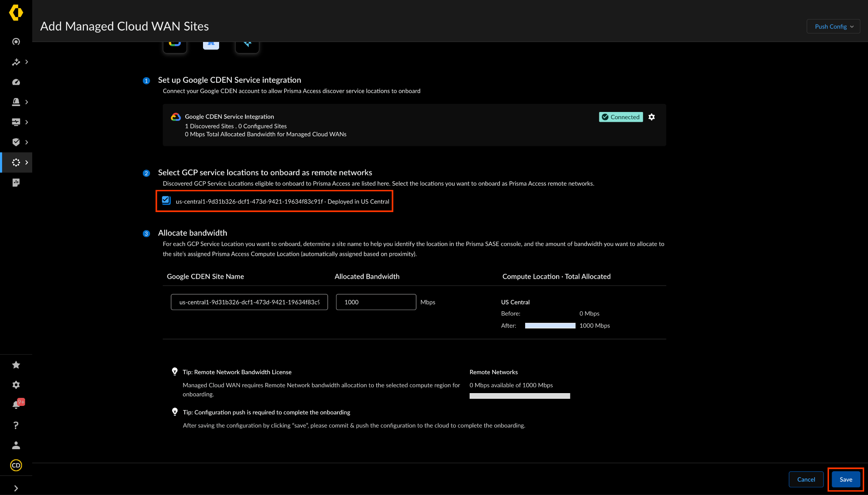Open the sparkle trend-line icon in sidebar
868x495 pixels.
click(16, 62)
